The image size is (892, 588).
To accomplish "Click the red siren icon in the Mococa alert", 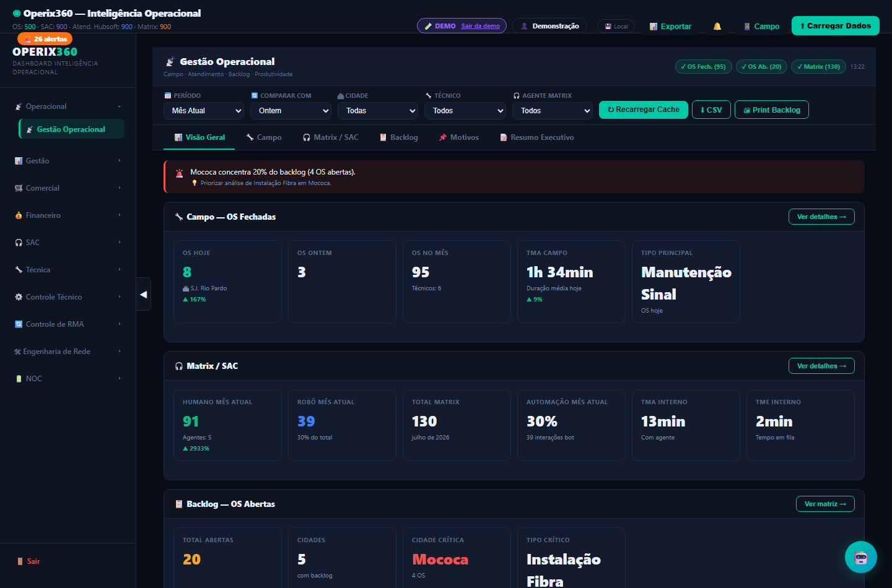I will [179, 173].
